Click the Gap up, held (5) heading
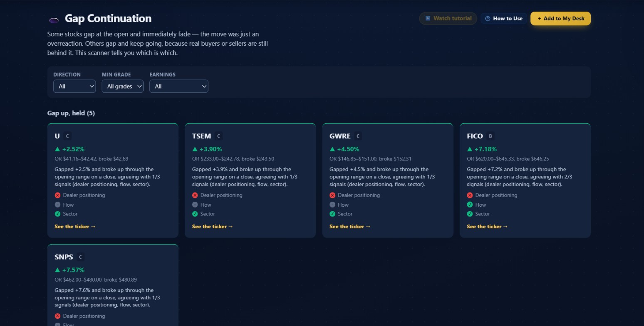 point(71,113)
